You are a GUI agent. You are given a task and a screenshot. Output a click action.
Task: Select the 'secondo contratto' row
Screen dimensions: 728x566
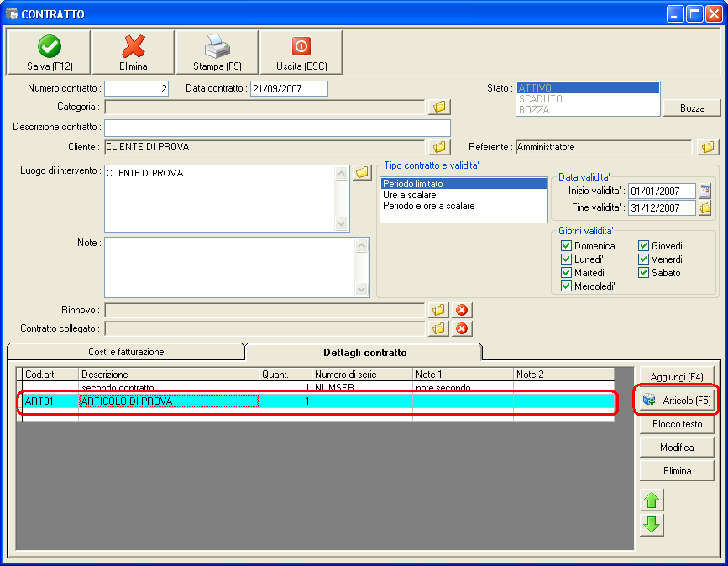coord(318,387)
